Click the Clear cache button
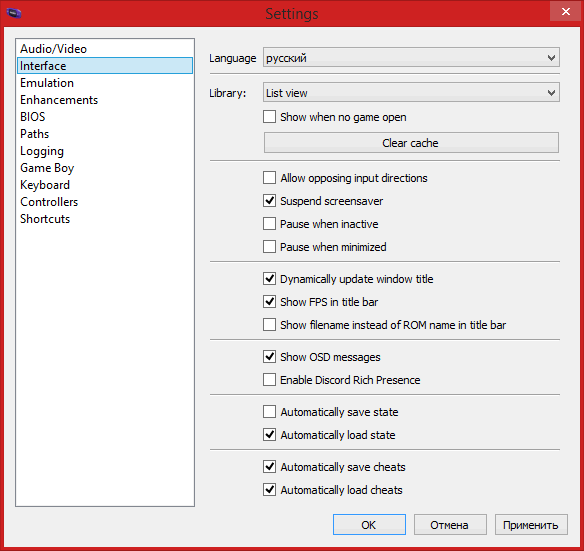 [411, 143]
